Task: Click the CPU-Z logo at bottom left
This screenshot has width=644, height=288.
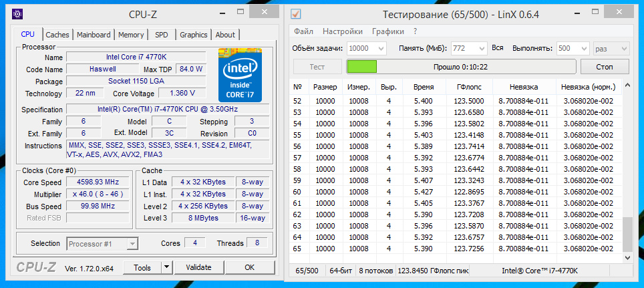Action: pos(37,268)
